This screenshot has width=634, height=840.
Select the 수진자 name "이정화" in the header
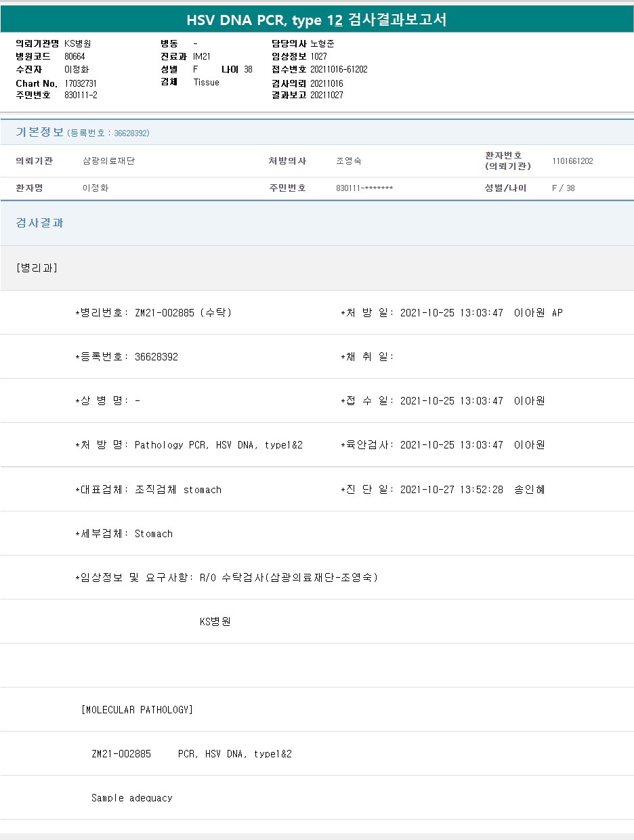pyautogui.click(x=77, y=69)
